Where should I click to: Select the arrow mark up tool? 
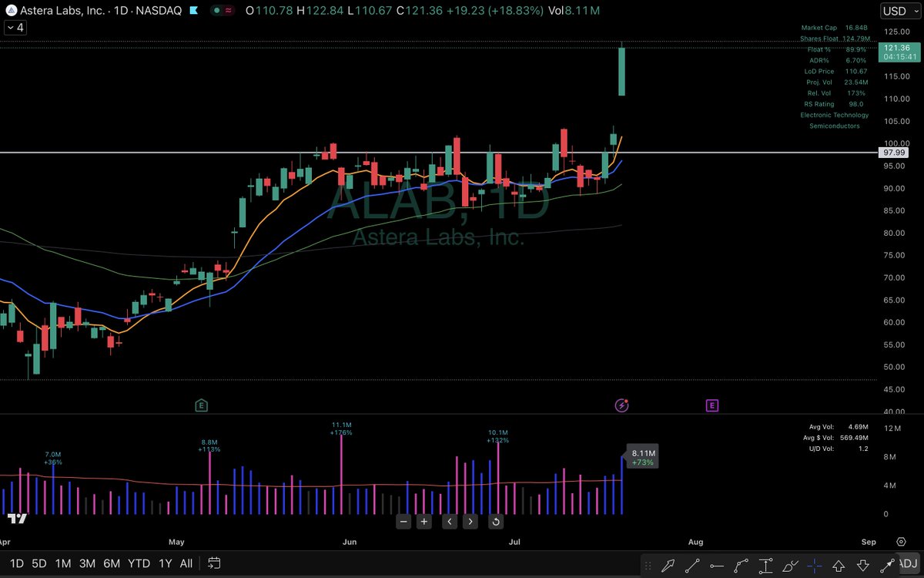point(839,565)
